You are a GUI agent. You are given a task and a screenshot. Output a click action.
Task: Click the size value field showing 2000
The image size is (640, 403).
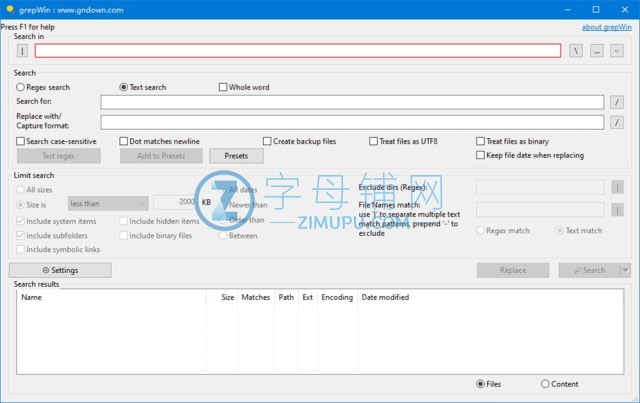pyautogui.click(x=176, y=202)
